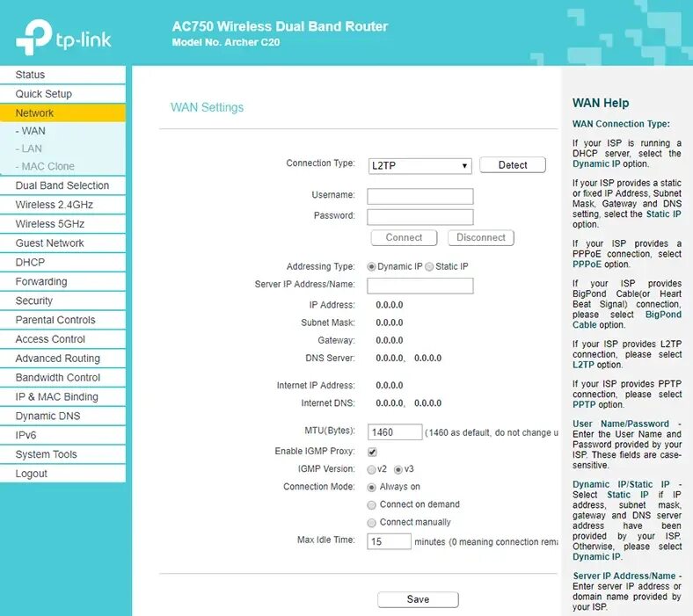The width and height of the screenshot is (693, 616).
Task: Click the Disconnect button
Action: 481,237
